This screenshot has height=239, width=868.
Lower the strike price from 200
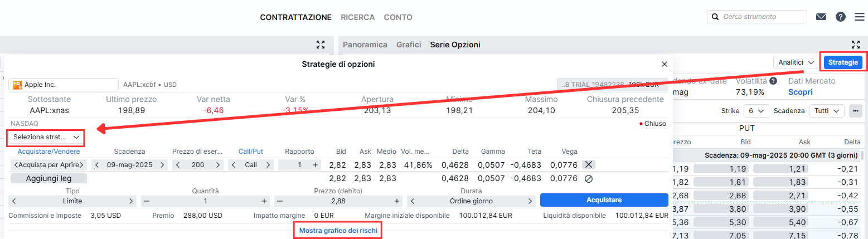(179, 165)
